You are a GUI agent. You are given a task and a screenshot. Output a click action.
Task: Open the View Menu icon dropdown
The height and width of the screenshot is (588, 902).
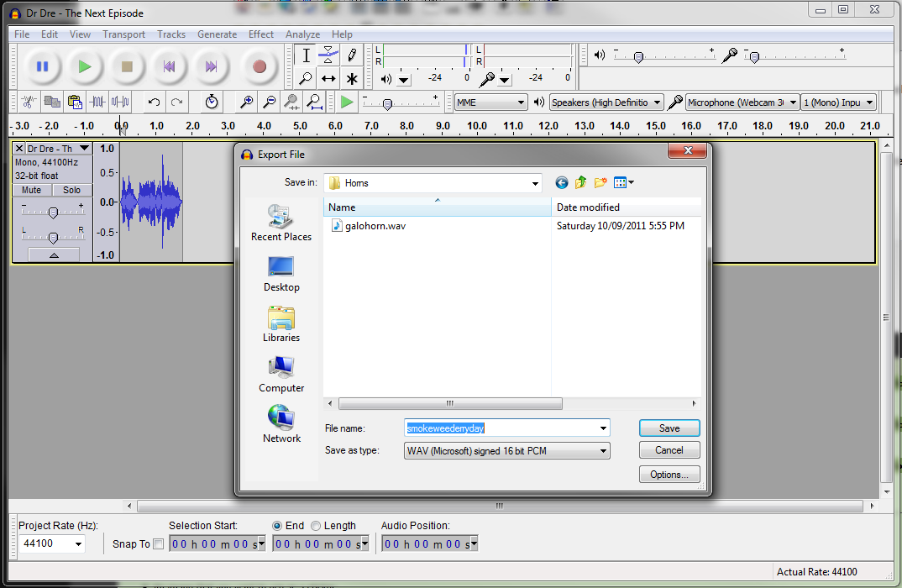[623, 183]
